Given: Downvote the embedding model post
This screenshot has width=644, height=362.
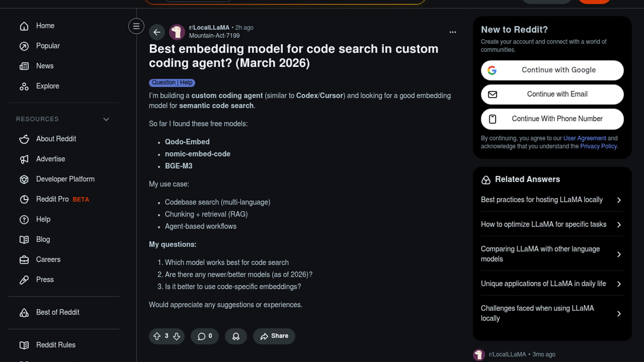Looking at the screenshot, I should click(x=177, y=336).
